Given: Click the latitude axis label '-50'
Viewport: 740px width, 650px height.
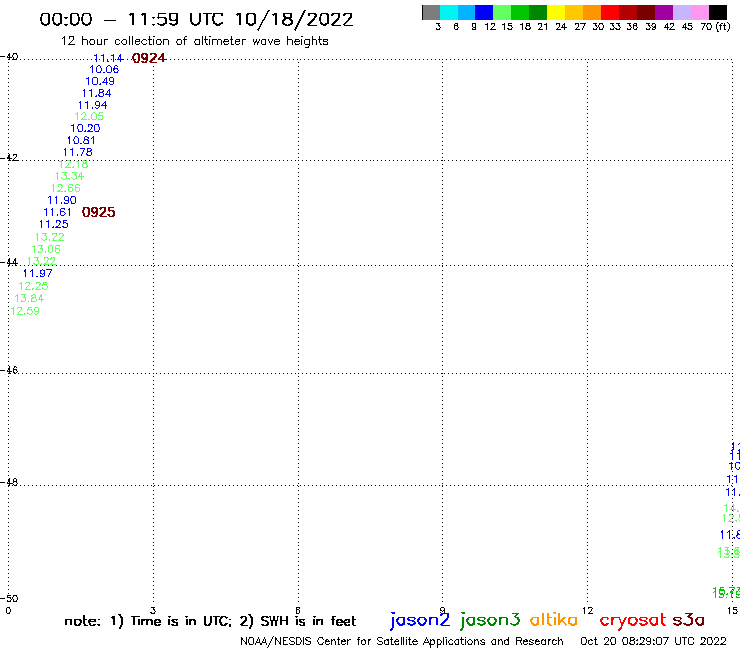Looking at the screenshot, I should [x=9, y=598].
